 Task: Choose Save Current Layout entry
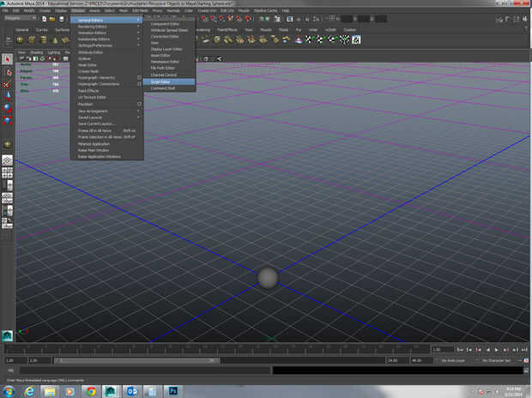[x=94, y=124]
